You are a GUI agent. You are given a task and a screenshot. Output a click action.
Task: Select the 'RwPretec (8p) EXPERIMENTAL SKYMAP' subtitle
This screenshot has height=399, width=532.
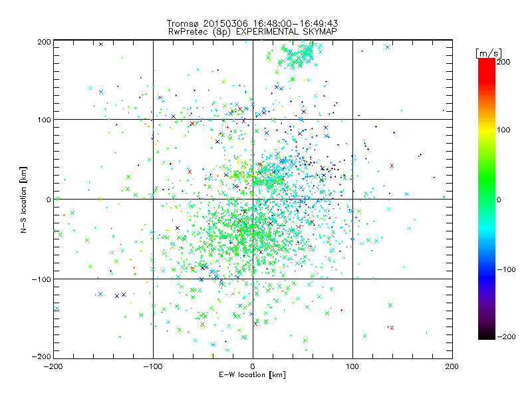(x=253, y=32)
